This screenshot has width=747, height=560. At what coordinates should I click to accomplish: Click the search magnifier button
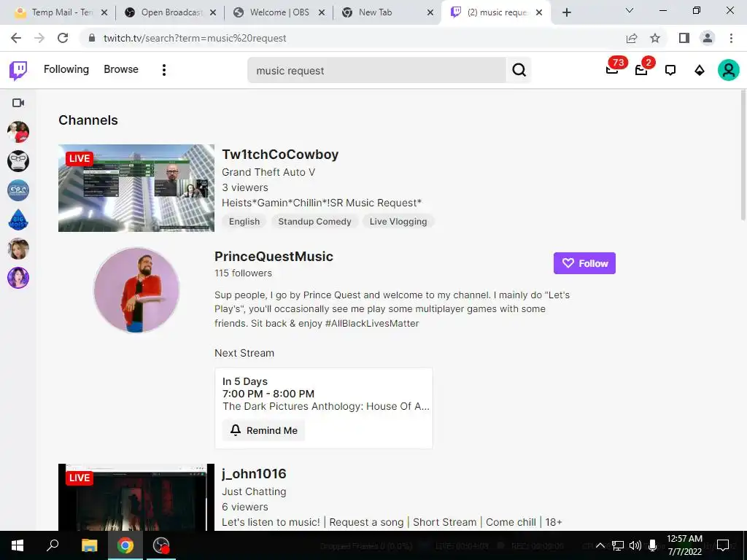point(519,70)
